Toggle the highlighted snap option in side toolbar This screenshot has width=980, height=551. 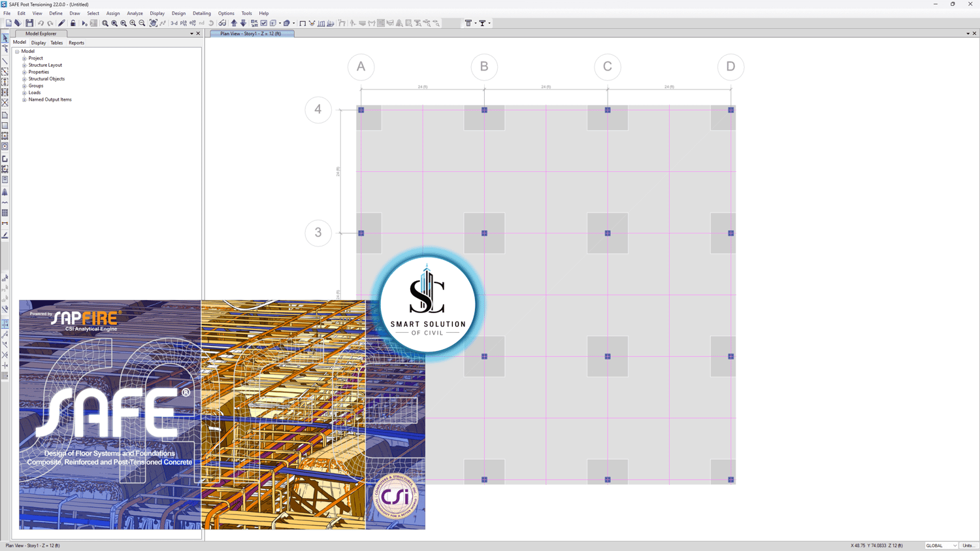coord(5,324)
